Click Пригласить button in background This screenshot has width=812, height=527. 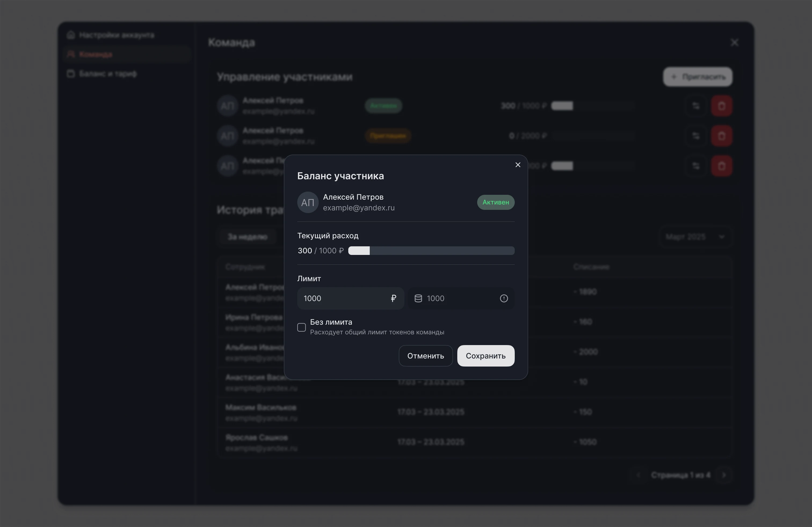pyautogui.click(x=697, y=77)
